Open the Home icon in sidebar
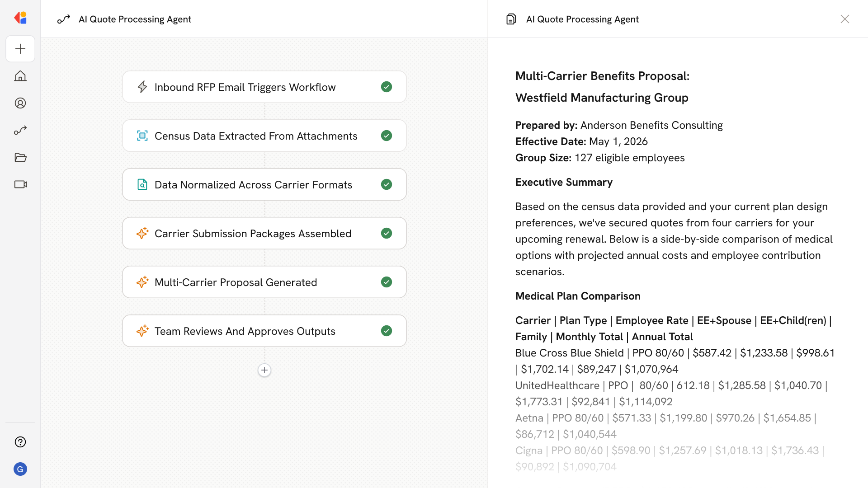868x488 pixels. [20, 76]
